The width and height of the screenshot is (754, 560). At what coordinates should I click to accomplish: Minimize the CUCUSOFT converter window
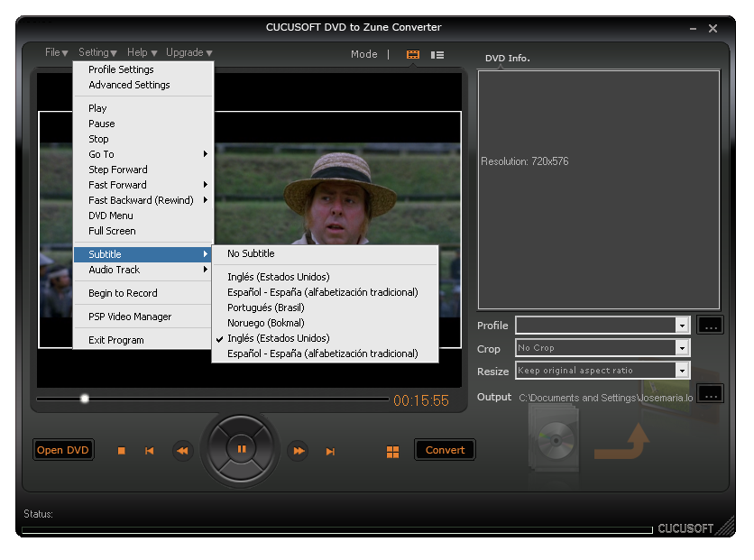pyautogui.click(x=693, y=29)
